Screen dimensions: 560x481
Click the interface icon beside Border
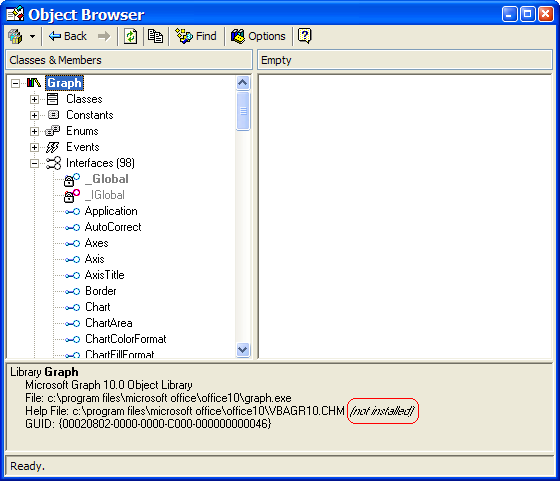click(x=72, y=292)
